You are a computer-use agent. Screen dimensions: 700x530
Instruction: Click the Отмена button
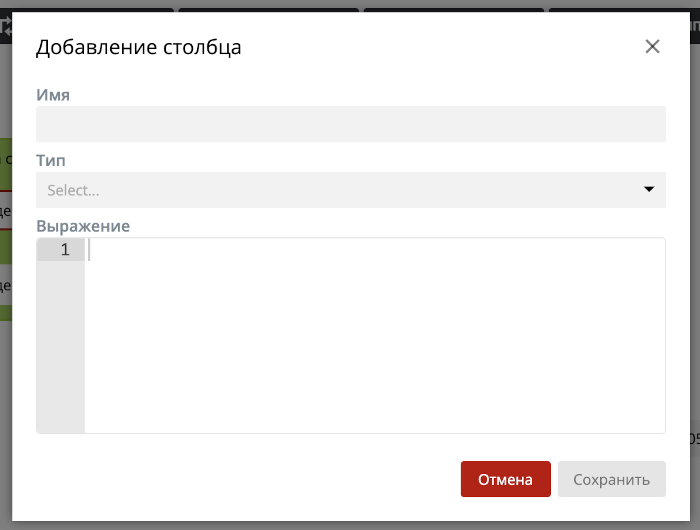(x=505, y=479)
